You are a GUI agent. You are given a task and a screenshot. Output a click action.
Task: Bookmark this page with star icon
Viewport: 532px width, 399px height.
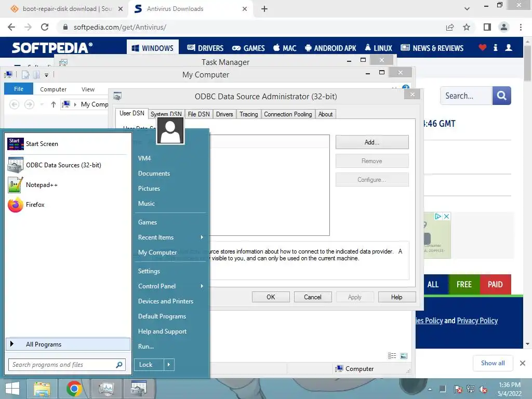pos(467,27)
